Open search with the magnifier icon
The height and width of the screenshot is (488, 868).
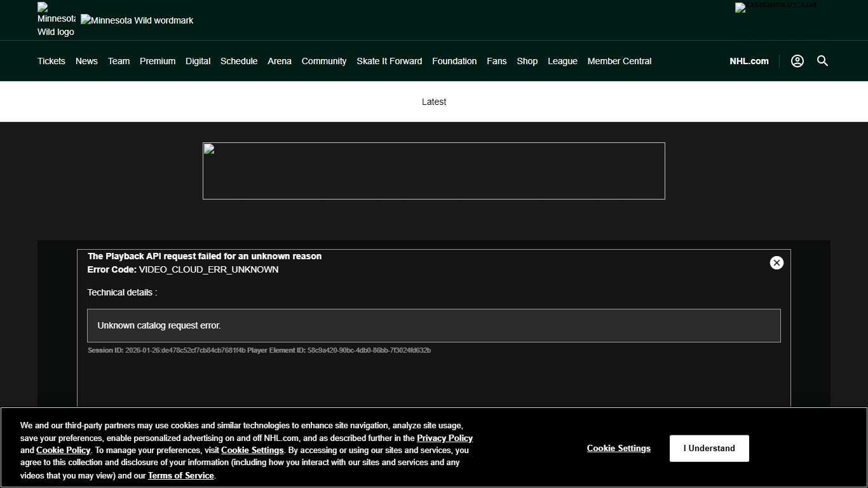(822, 61)
